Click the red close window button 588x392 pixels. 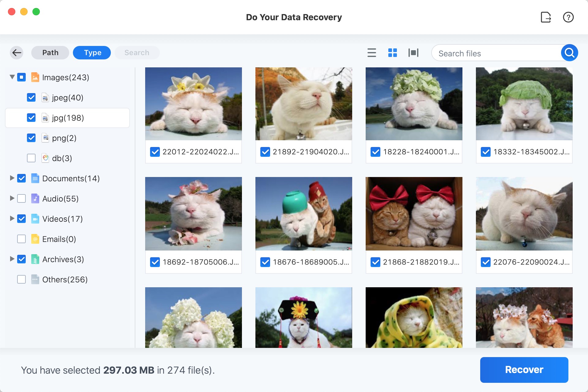click(x=12, y=12)
